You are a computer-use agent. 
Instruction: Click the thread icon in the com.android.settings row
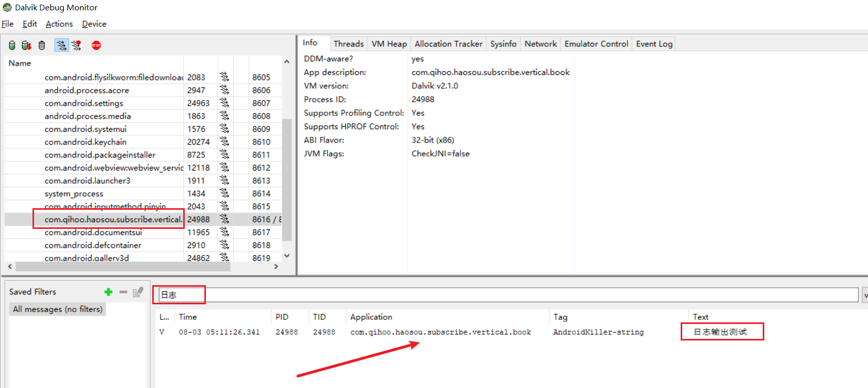pyautogui.click(x=224, y=103)
